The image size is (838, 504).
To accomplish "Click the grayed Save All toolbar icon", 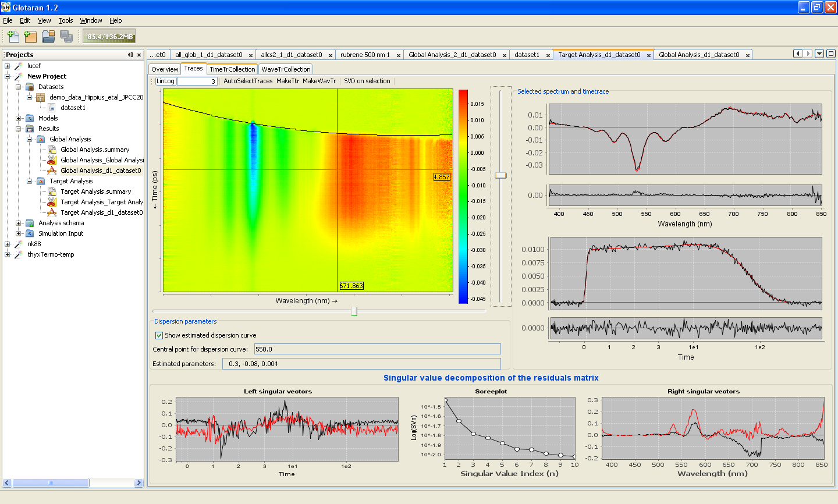I will coord(66,36).
